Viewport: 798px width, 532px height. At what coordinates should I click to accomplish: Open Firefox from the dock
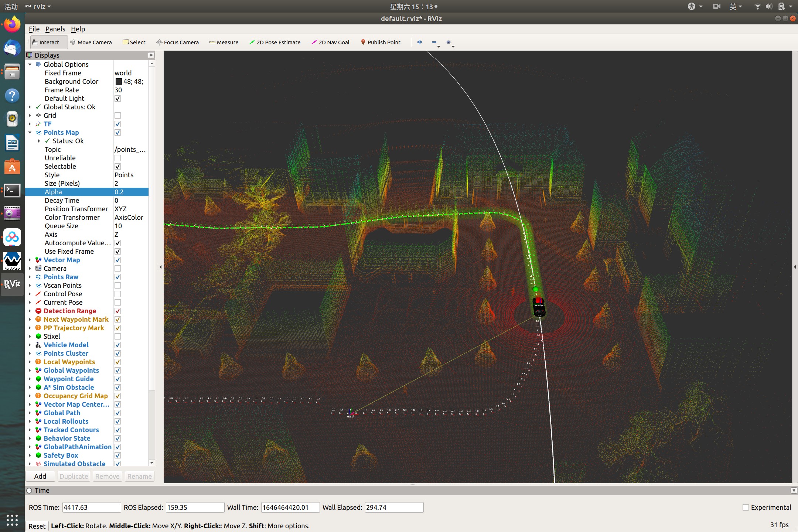tap(12, 25)
